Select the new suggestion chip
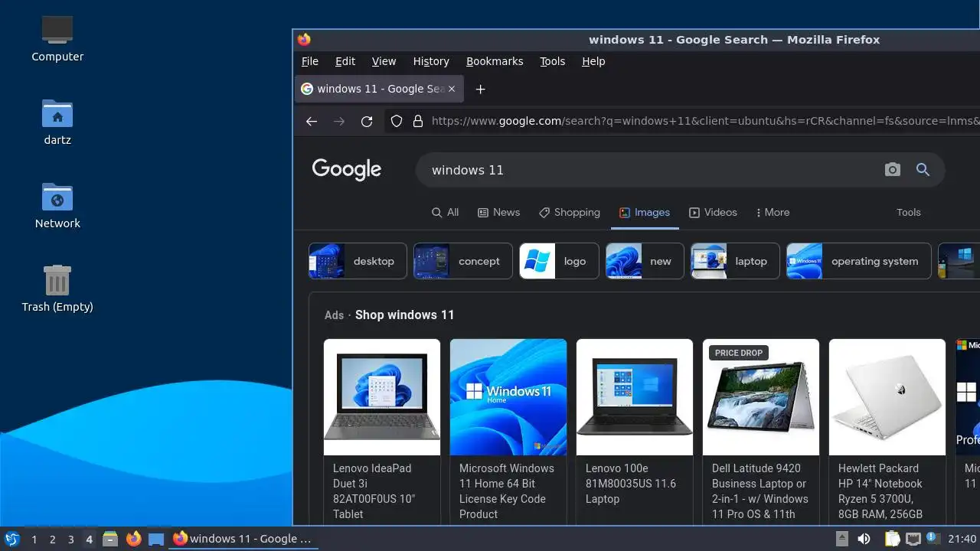This screenshot has height=551, width=980. pyautogui.click(x=645, y=261)
